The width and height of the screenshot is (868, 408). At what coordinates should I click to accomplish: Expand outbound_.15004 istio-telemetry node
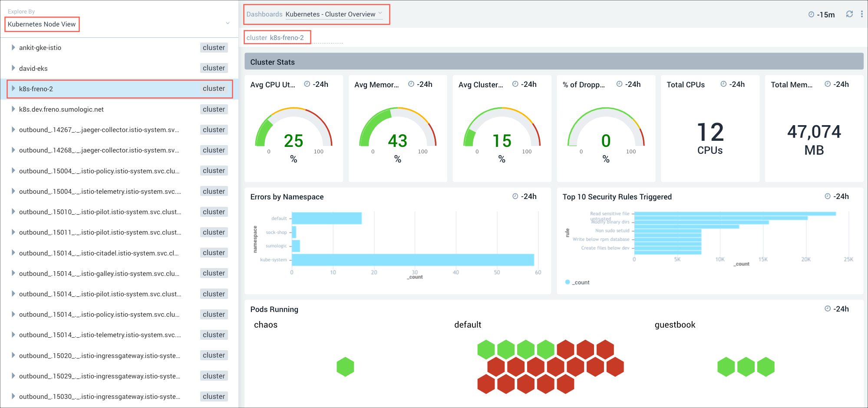click(13, 191)
